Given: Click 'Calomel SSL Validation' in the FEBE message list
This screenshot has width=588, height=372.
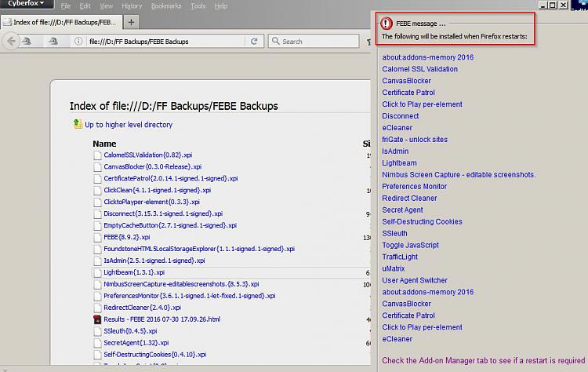Looking at the screenshot, I should tap(419, 69).
